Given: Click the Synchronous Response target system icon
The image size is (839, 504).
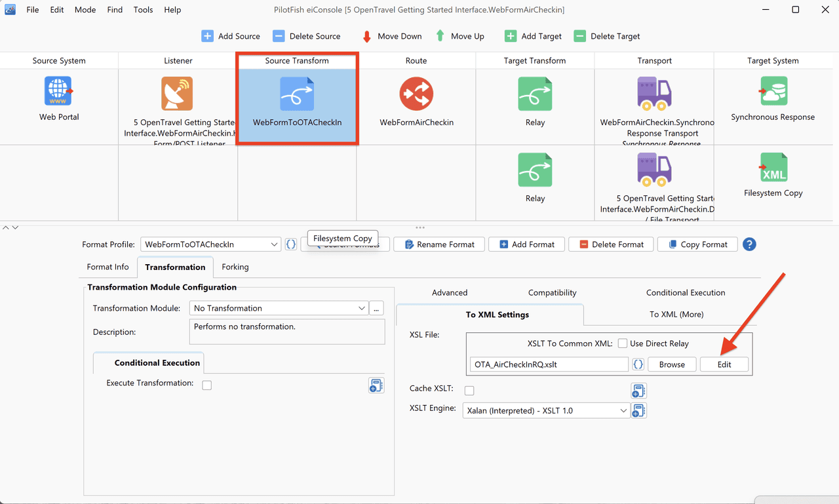Looking at the screenshot, I should click(773, 91).
